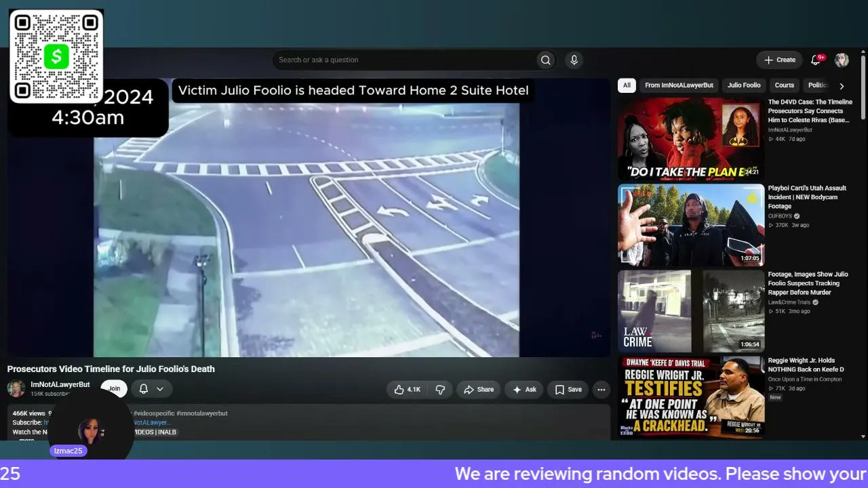Click the search magnifier button

click(x=545, y=60)
